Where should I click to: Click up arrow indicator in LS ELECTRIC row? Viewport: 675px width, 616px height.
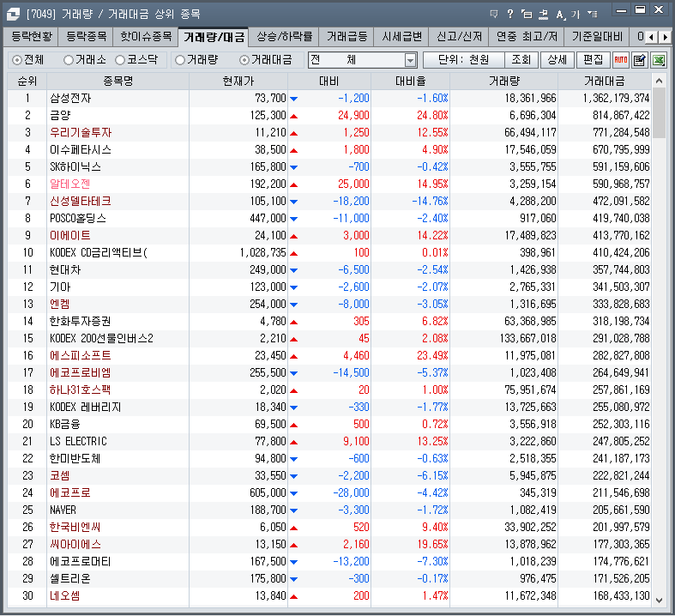(293, 442)
